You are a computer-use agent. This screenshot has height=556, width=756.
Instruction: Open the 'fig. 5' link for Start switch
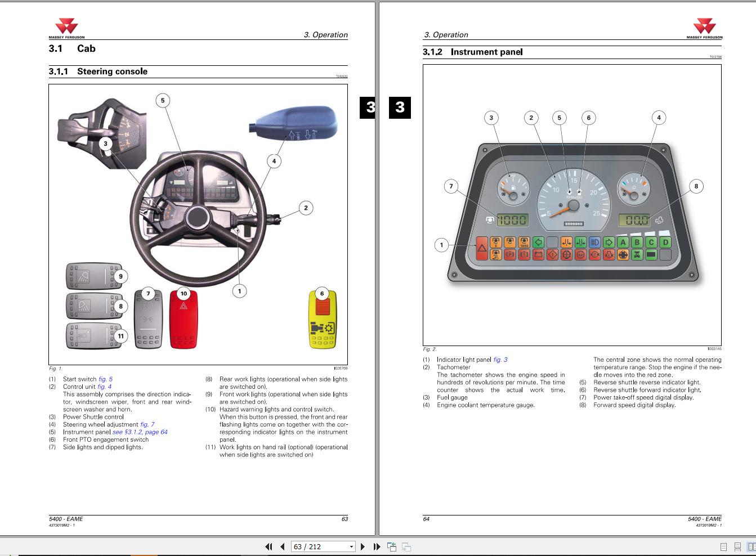105,379
